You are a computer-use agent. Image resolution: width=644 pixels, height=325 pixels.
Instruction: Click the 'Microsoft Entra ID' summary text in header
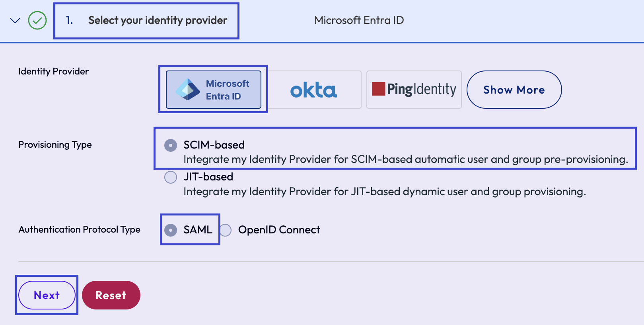tap(359, 20)
